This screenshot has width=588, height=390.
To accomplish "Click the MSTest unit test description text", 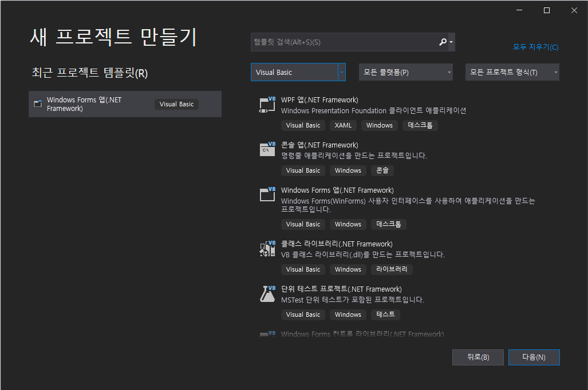I will pyautogui.click(x=353, y=300).
